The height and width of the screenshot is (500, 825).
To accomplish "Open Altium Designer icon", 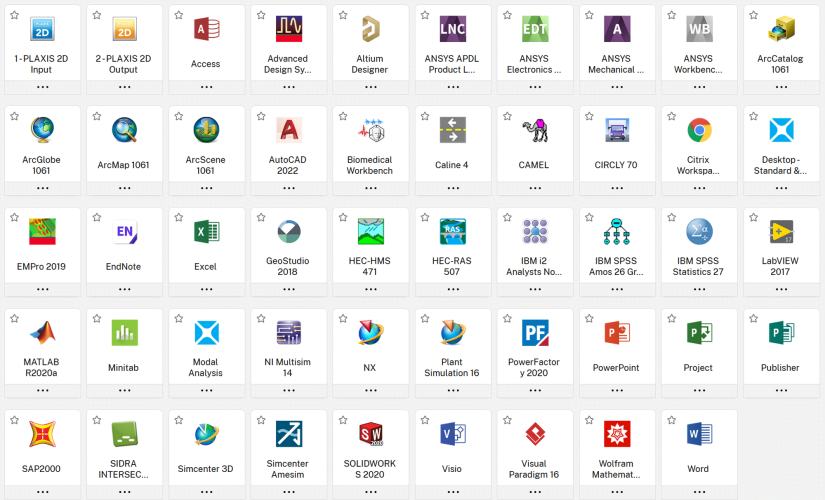I will pyautogui.click(x=370, y=29).
